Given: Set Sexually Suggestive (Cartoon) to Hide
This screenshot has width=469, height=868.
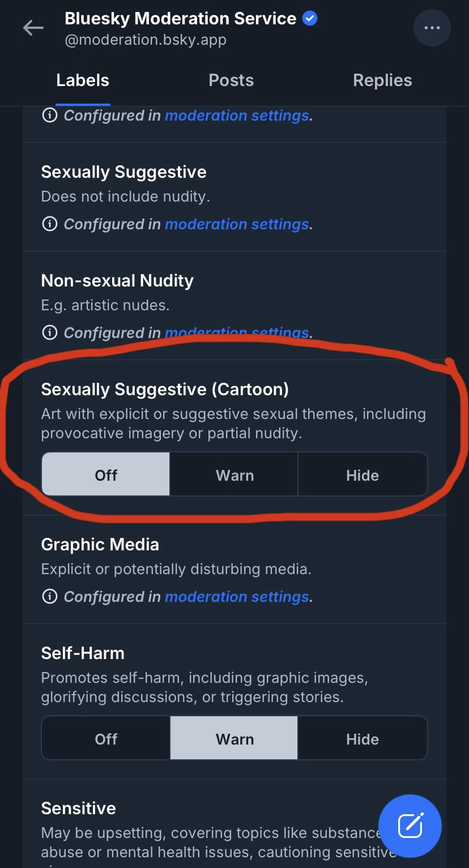Looking at the screenshot, I should click(x=363, y=474).
